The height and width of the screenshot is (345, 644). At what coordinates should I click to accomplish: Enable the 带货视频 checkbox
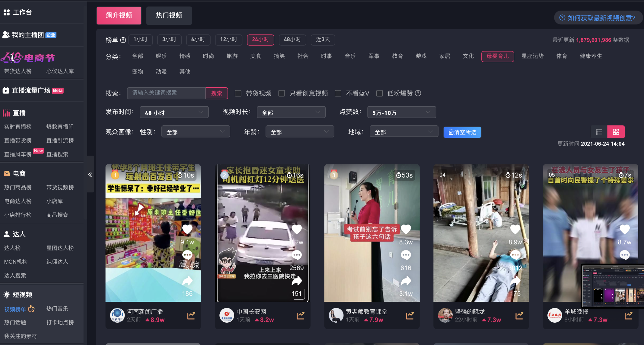(238, 93)
